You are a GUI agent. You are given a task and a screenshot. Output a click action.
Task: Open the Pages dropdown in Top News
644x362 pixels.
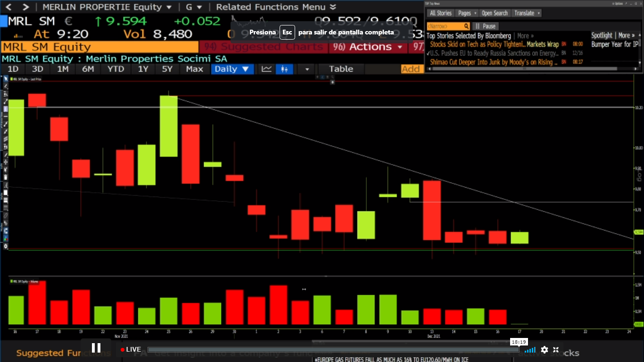tap(467, 13)
